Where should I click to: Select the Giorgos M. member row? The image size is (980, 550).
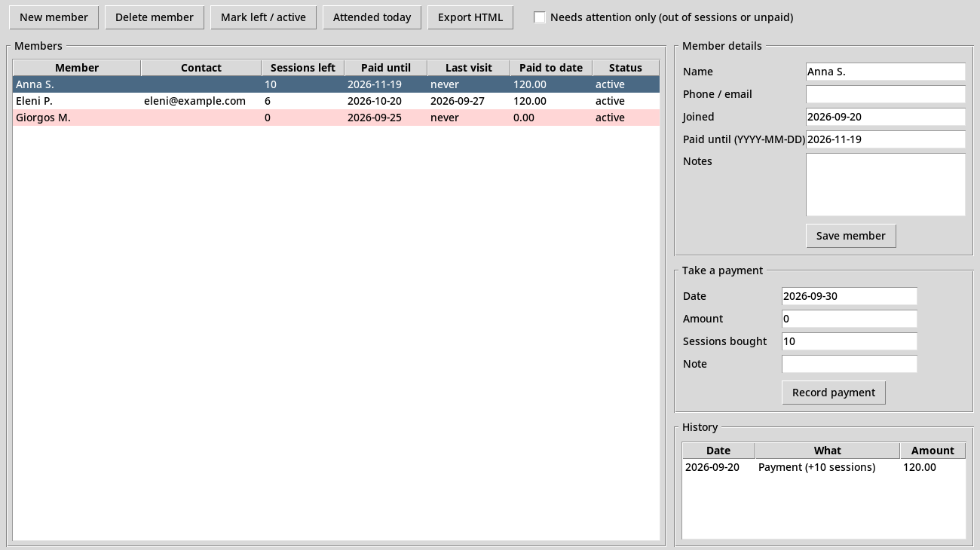pyautogui.click(x=336, y=118)
